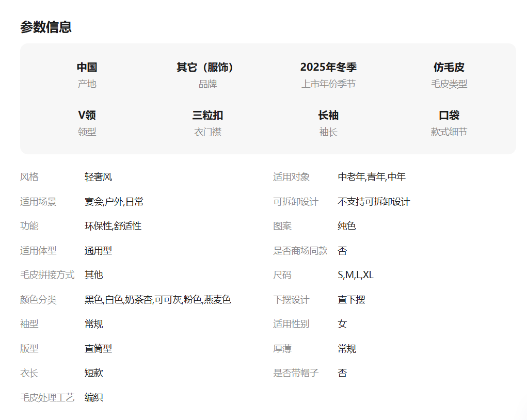
Task: Select the 中老年,青年,中年 audience value
Action: click(x=372, y=177)
